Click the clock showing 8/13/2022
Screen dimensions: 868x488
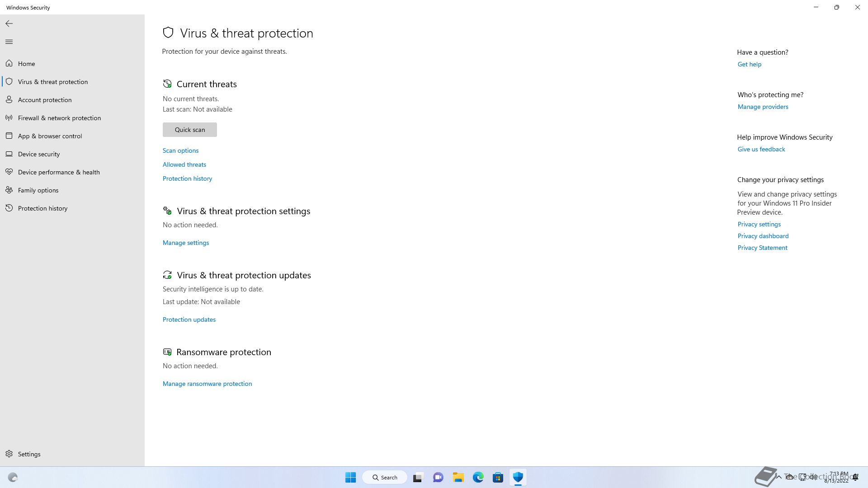coord(837,477)
